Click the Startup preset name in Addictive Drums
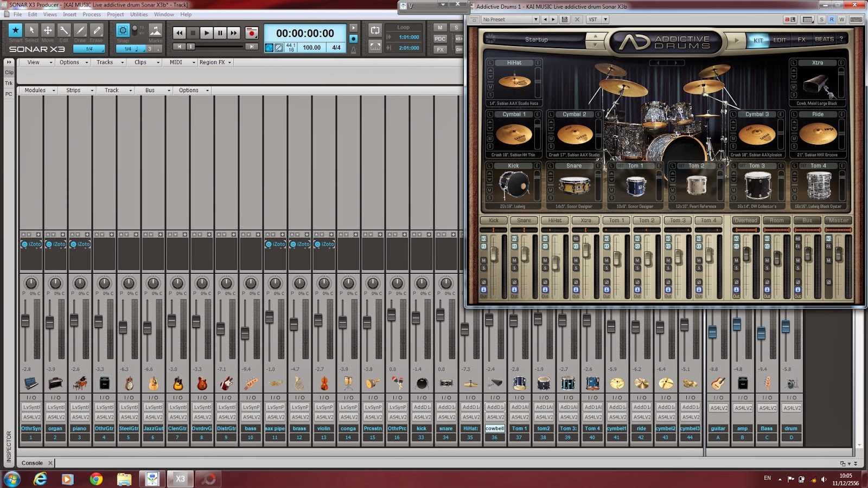 coord(536,40)
